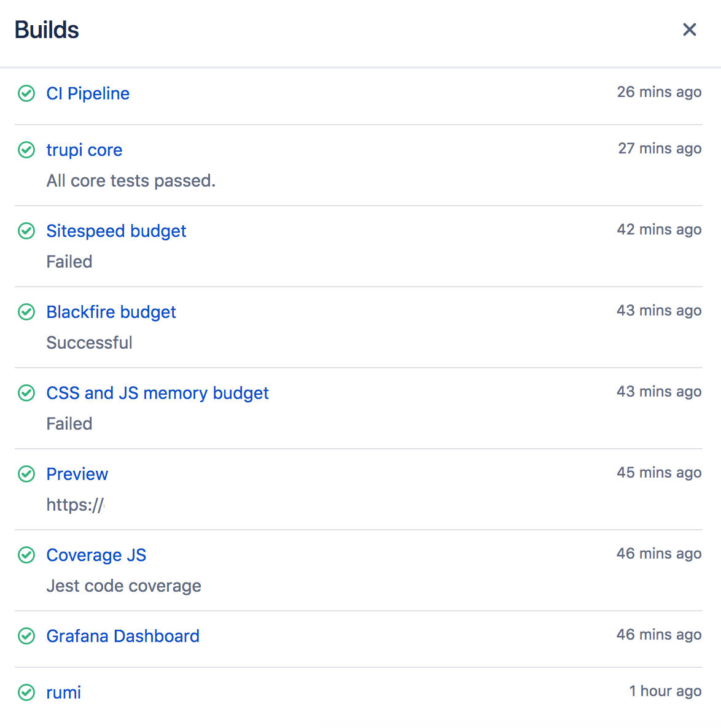This screenshot has height=728, width=721.
Task: Open the rumi build
Action: pos(63,692)
